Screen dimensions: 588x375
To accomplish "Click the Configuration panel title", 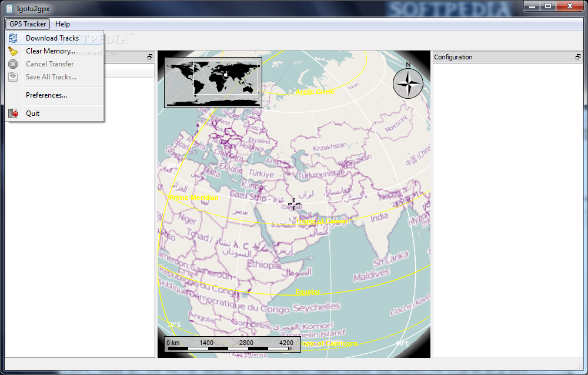I will point(453,57).
